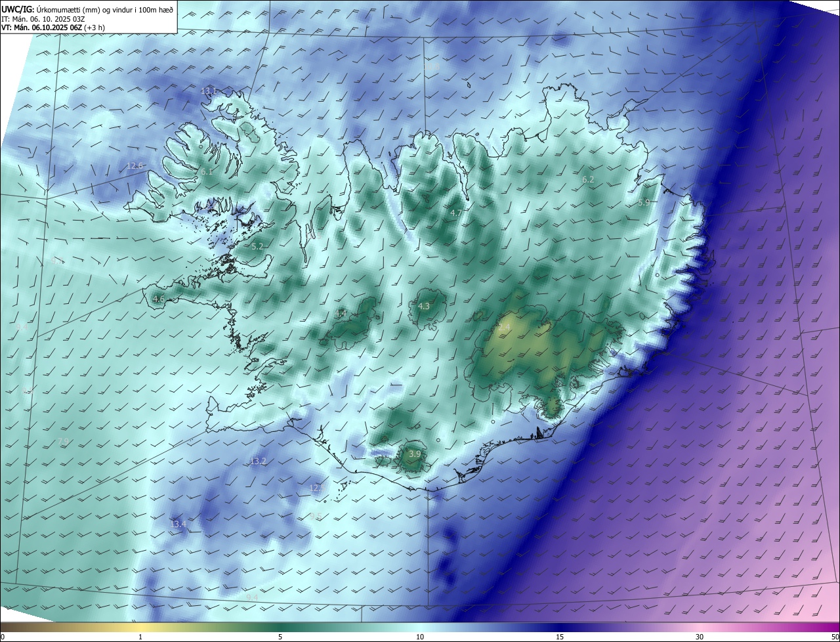Click the 12.5 value on the map
This screenshot has height=642, width=840.
click(317, 488)
